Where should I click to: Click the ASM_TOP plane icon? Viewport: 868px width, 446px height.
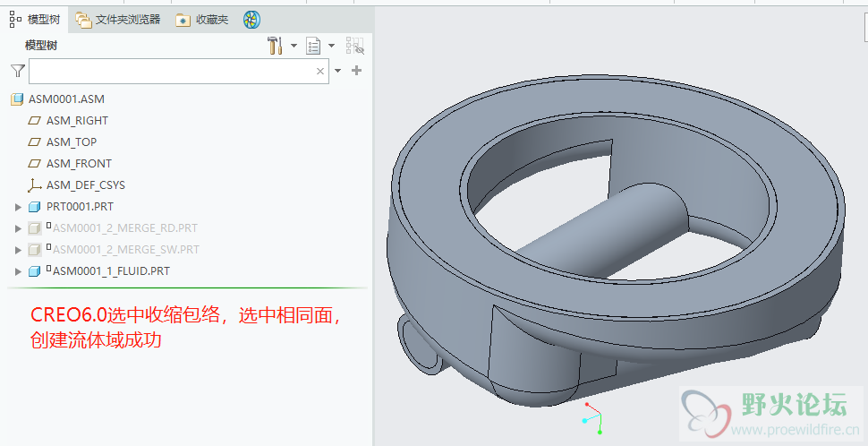(x=34, y=142)
